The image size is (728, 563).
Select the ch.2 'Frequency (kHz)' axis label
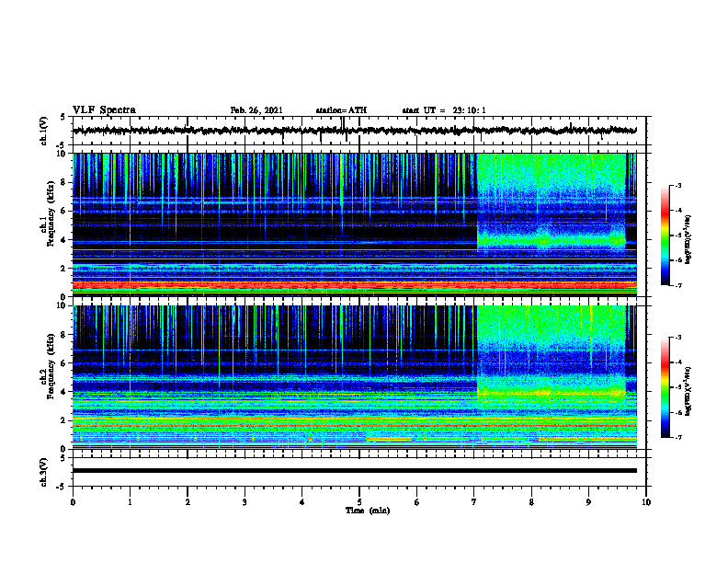(x=51, y=366)
